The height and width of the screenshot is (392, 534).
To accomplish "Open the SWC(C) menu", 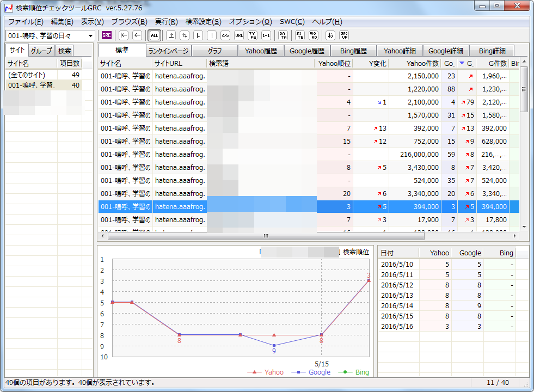I will click(x=292, y=22).
